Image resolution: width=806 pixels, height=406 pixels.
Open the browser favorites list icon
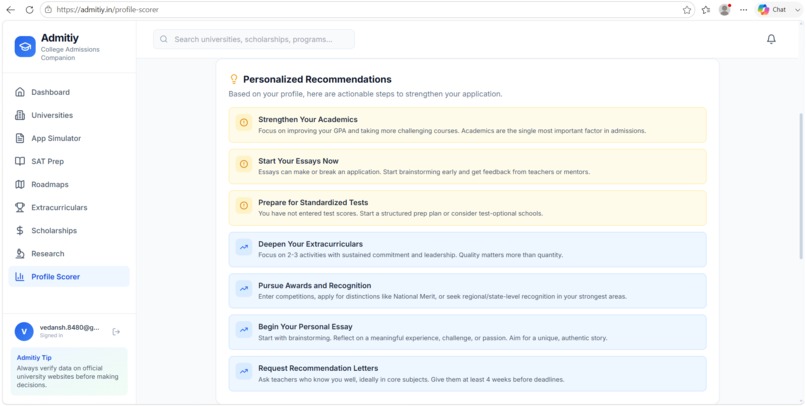706,10
